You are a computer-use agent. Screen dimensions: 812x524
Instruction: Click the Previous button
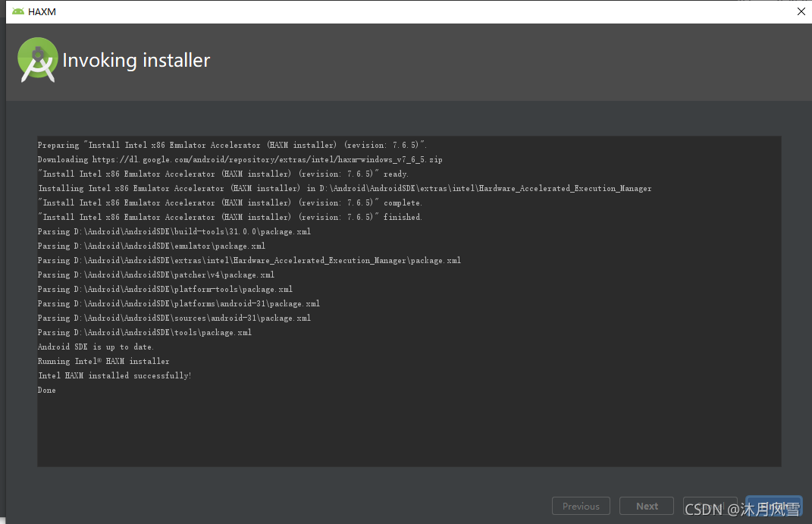(x=581, y=506)
